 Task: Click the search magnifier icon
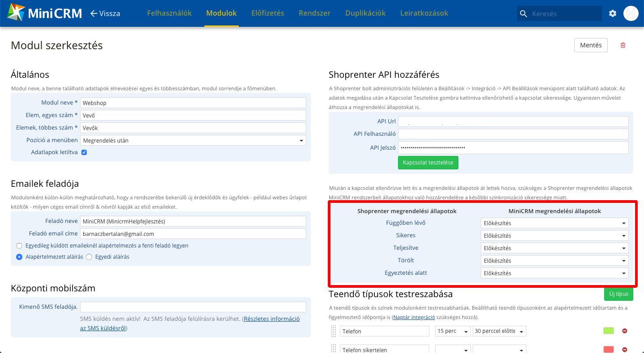pos(524,13)
